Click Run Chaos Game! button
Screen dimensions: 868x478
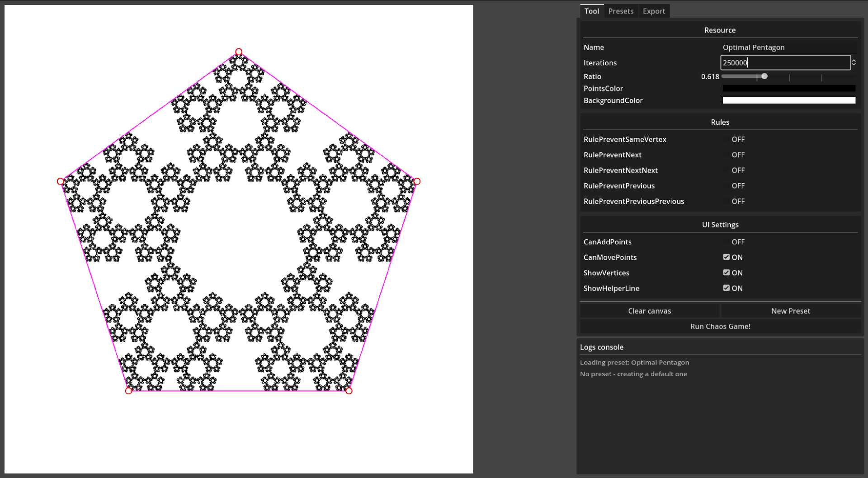720,326
